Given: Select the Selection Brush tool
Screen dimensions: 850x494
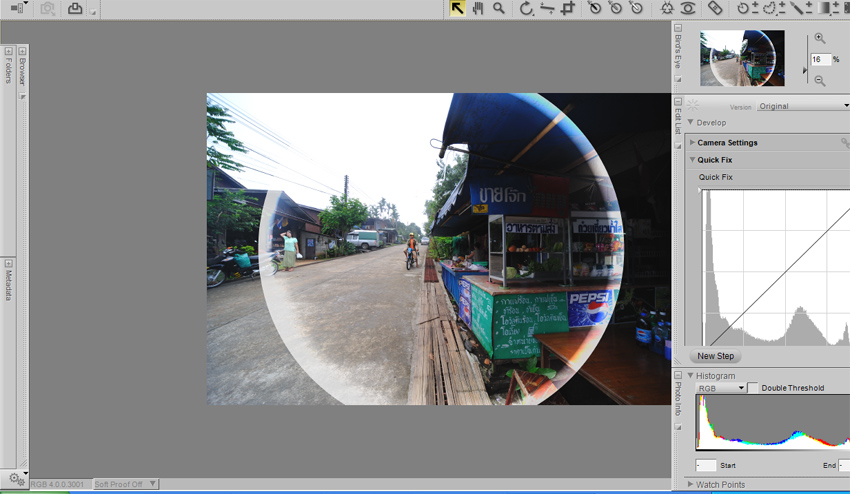Looking at the screenshot, I should 801,8.
